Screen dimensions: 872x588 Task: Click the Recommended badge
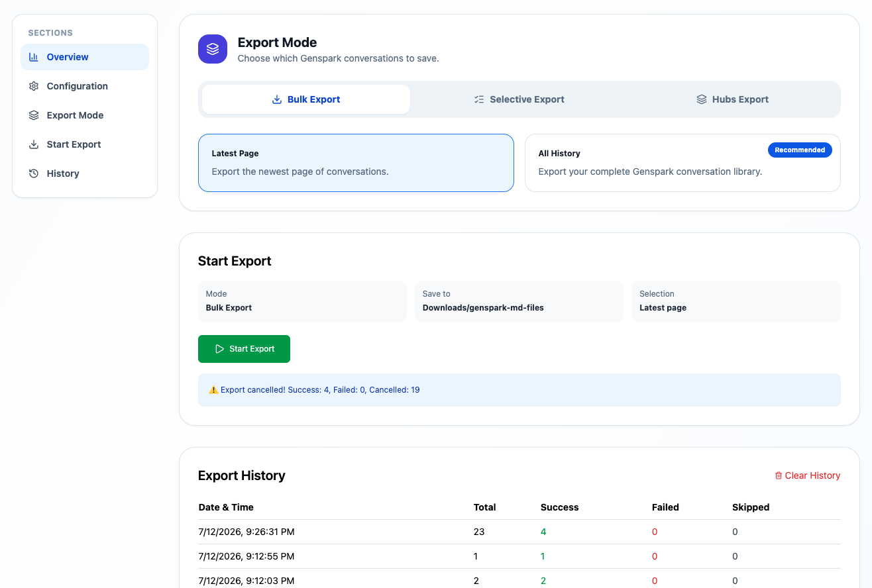tap(800, 150)
